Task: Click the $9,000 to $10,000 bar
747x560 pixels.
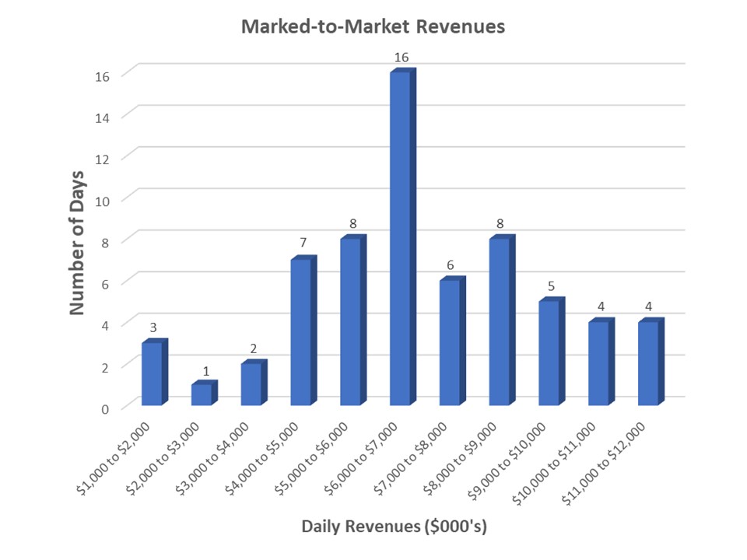Action: [x=549, y=352]
